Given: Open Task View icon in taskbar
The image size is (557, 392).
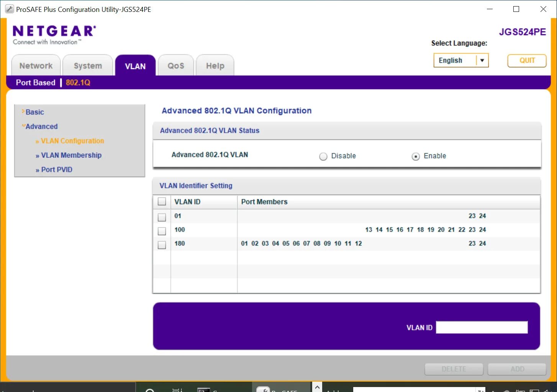Looking at the screenshot, I should (177, 390).
